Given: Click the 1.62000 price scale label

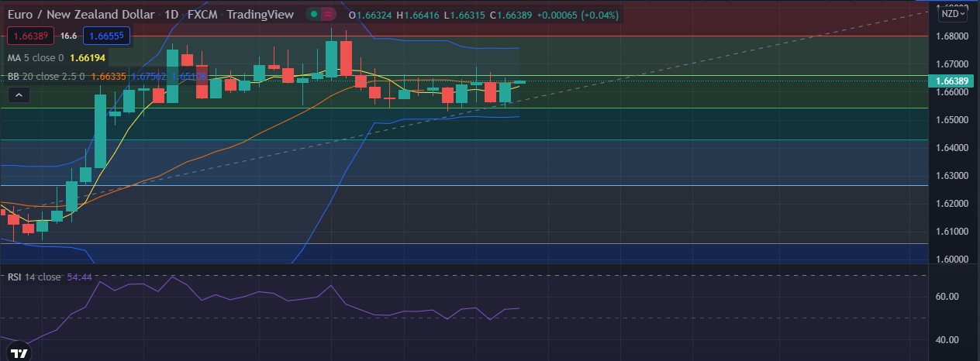Looking at the screenshot, I should click(x=952, y=203).
